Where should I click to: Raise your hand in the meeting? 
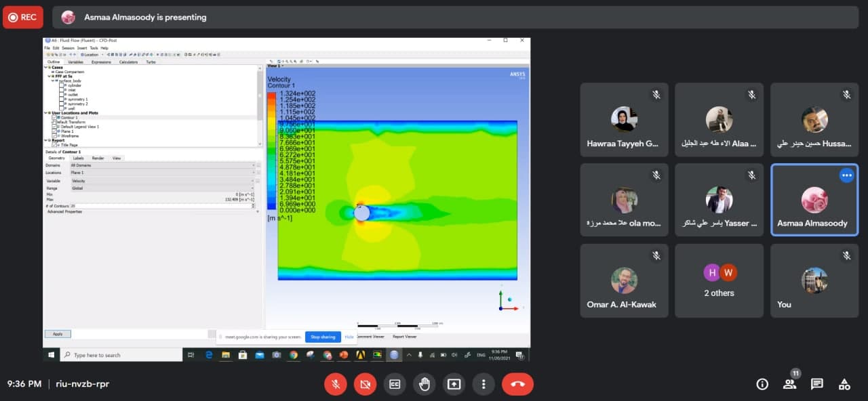point(425,384)
